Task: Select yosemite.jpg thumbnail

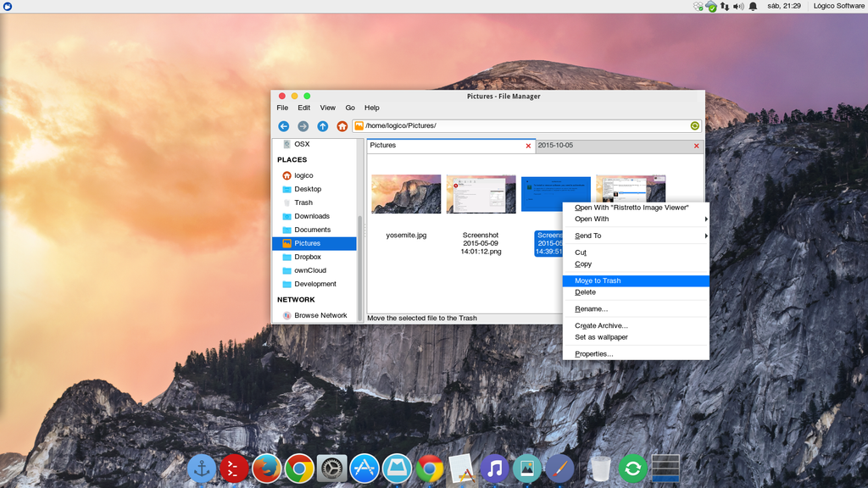Action: point(406,194)
